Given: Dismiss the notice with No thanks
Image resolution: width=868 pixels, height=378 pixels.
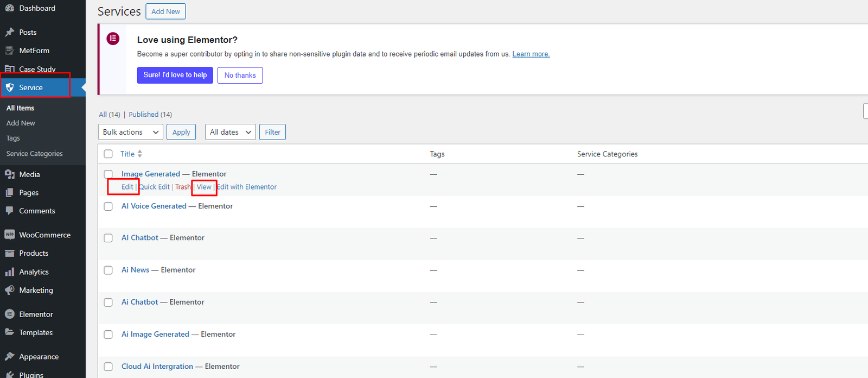Looking at the screenshot, I should [240, 75].
